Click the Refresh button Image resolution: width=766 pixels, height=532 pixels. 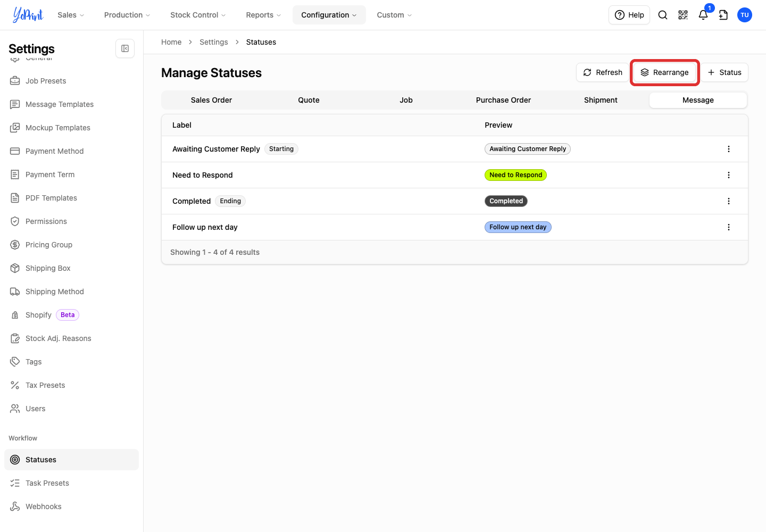click(x=603, y=72)
